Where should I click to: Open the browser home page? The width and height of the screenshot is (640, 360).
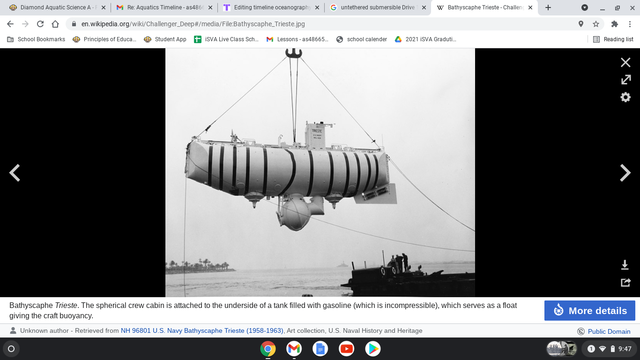pos(55,24)
